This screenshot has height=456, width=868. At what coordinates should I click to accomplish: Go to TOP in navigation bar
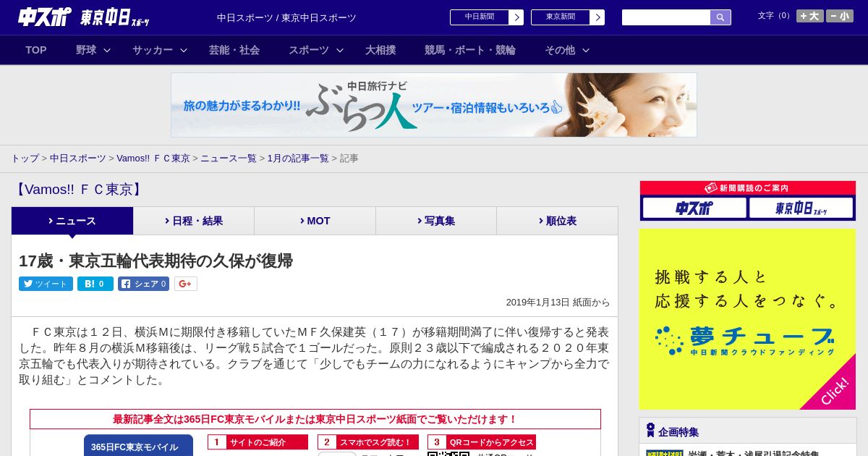36,50
